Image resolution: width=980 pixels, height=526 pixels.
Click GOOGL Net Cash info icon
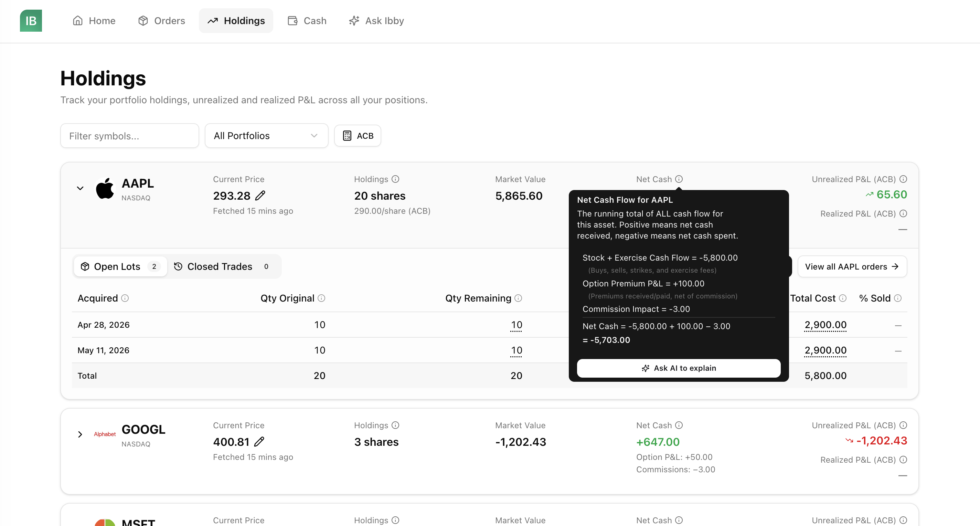[x=679, y=425]
